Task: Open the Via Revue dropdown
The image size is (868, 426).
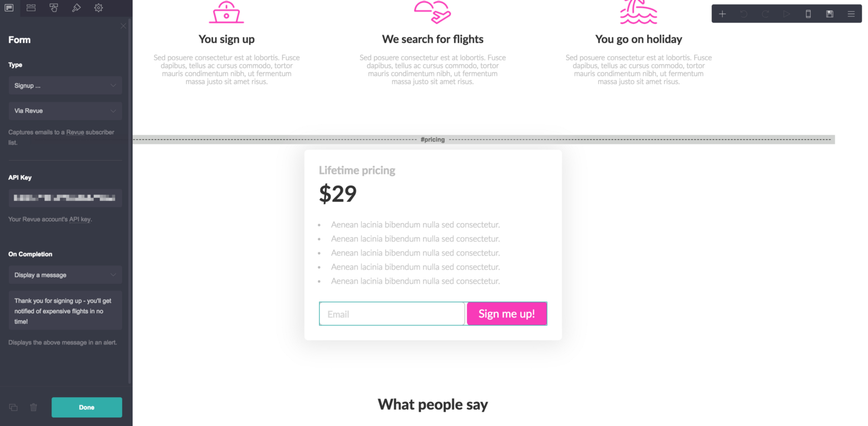Action: (65, 111)
